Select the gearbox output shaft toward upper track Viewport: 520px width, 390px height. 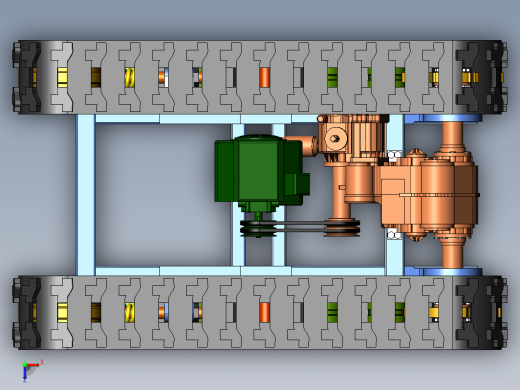tap(452, 137)
